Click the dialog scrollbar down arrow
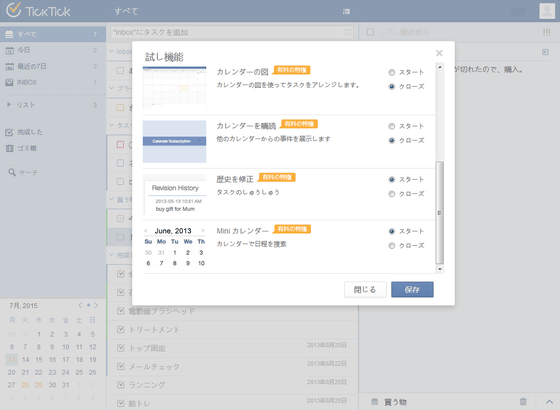 [440, 269]
